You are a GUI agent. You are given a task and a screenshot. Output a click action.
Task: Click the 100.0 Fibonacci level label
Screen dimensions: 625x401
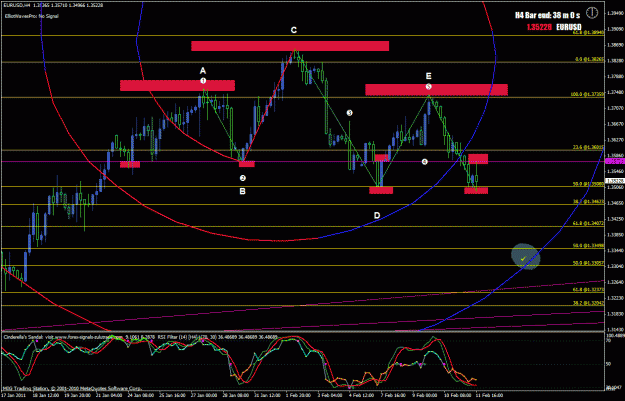pyautogui.click(x=588, y=94)
